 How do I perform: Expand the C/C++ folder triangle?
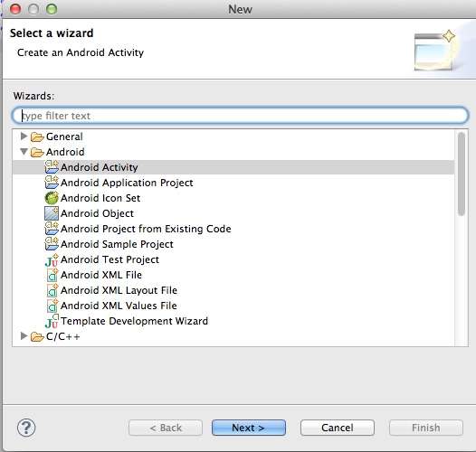tap(24, 336)
